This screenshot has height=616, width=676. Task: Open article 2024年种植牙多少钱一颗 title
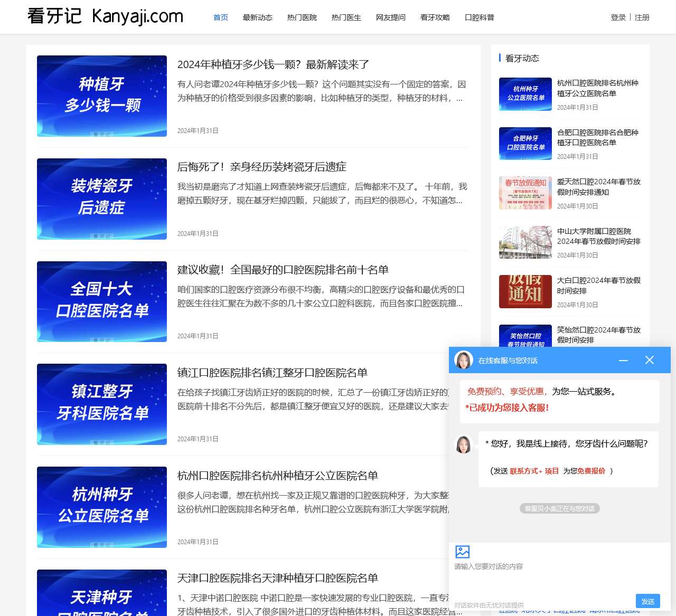click(274, 64)
